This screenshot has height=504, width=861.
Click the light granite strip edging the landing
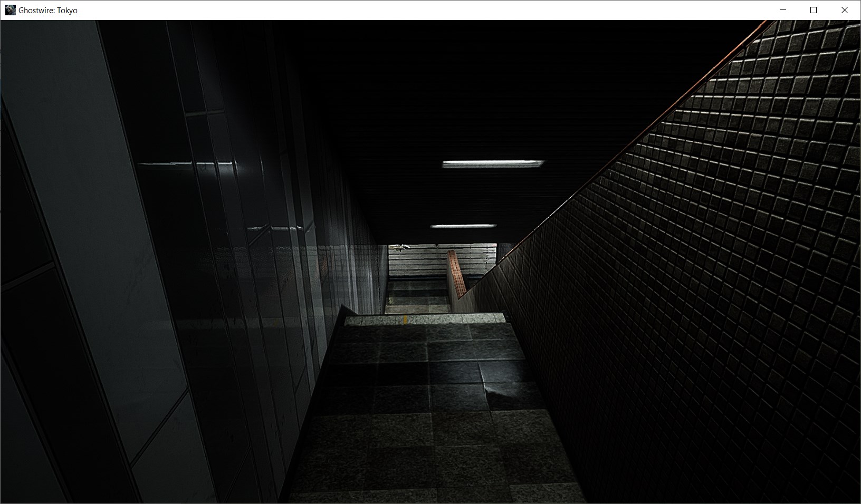point(425,318)
